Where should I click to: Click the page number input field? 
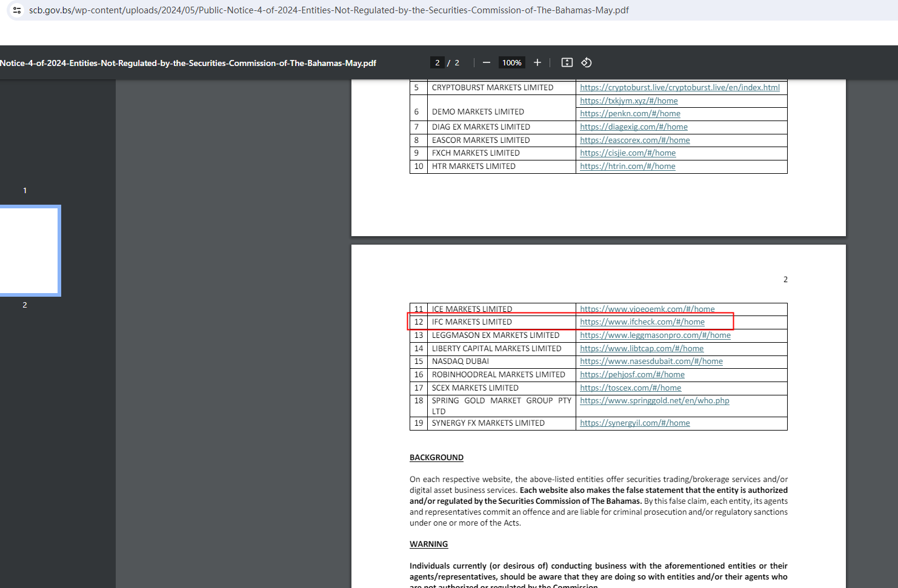[x=437, y=63]
